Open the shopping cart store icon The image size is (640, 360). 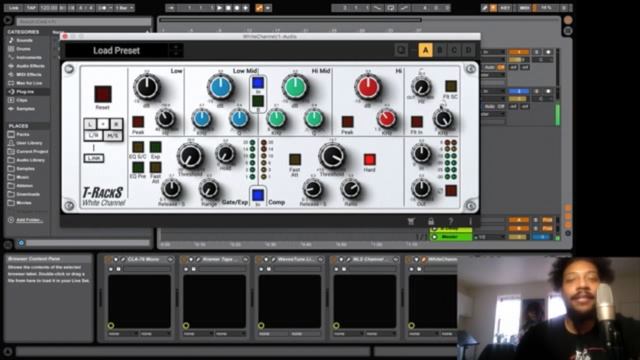coord(411,221)
